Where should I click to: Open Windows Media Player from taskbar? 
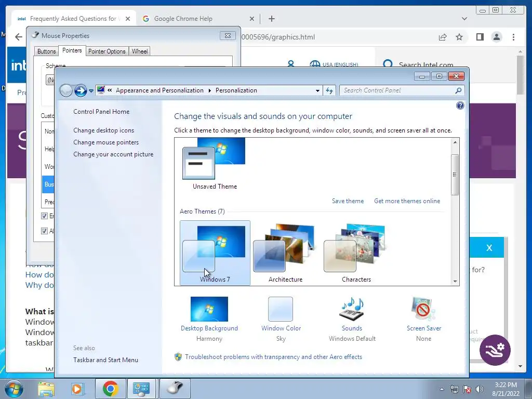pos(77,389)
